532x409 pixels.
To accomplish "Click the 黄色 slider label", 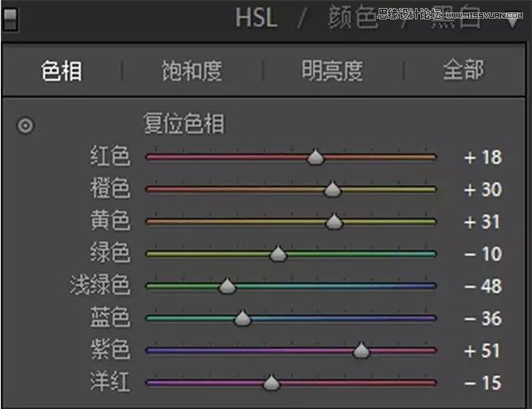I will [110, 220].
